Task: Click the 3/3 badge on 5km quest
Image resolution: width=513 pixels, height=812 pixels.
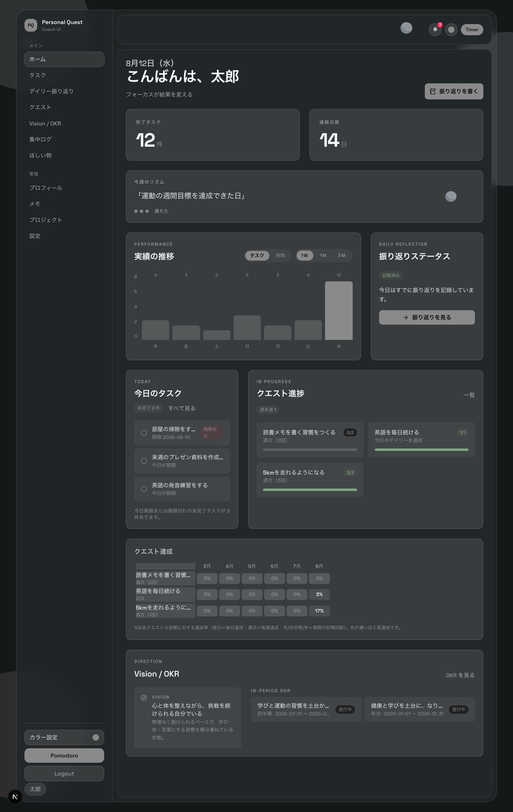Action: click(350, 473)
